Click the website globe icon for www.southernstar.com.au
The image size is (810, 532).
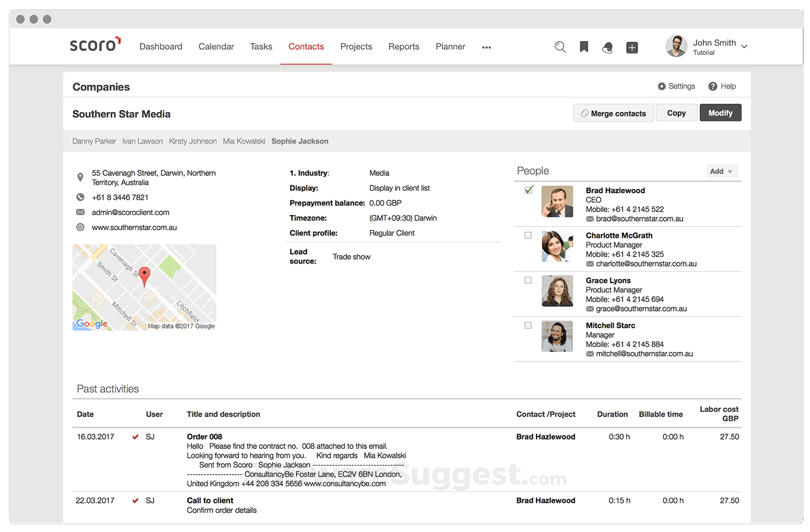(80, 227)
